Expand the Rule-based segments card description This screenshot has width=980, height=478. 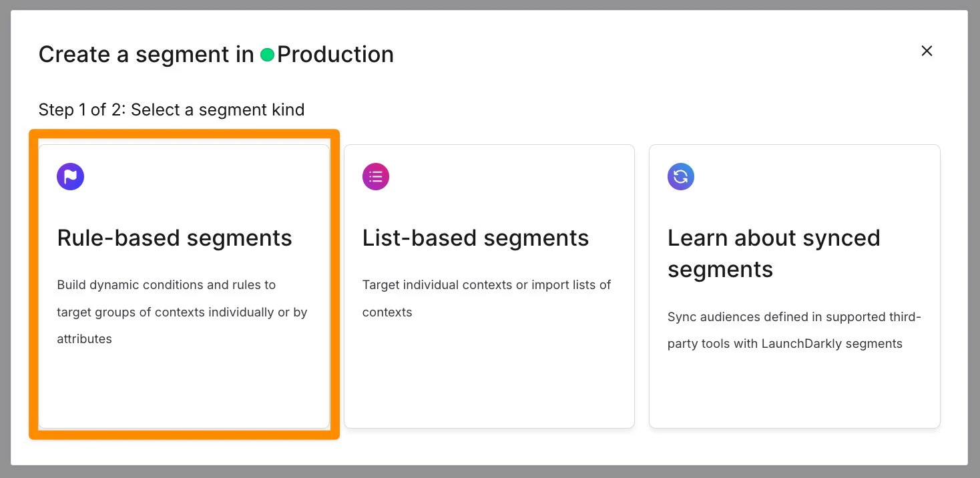(x=182, y=312)
